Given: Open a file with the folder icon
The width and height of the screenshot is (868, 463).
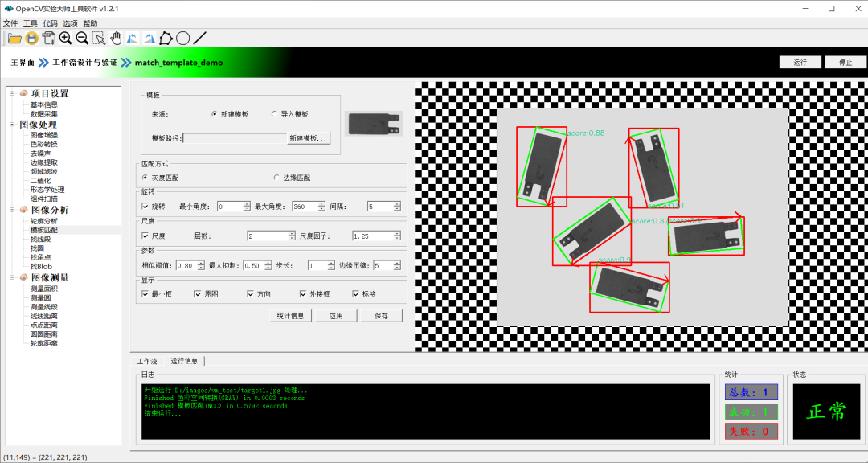Looking at the screenshot, I should coord(14,39).
